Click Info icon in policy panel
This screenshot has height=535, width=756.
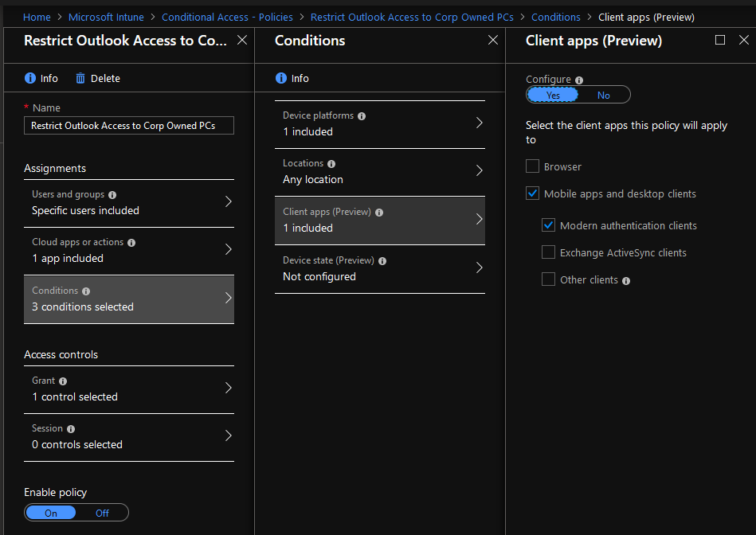[30, 78]
